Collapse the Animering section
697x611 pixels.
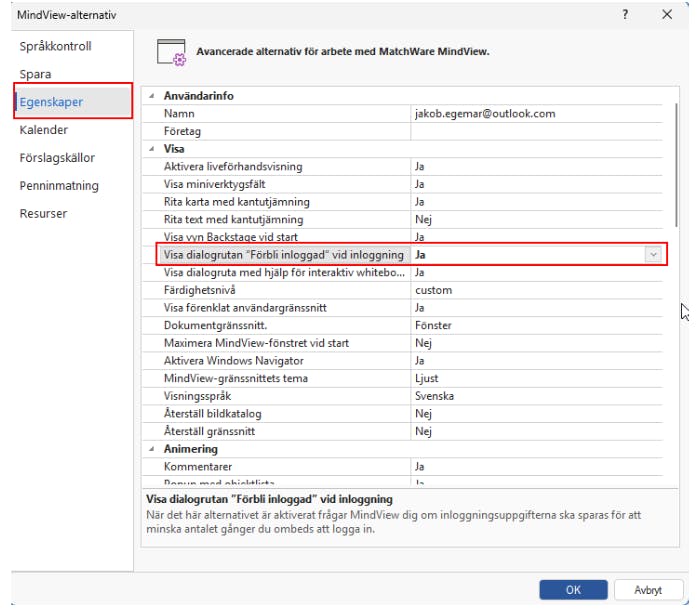(x=152, y=449)
